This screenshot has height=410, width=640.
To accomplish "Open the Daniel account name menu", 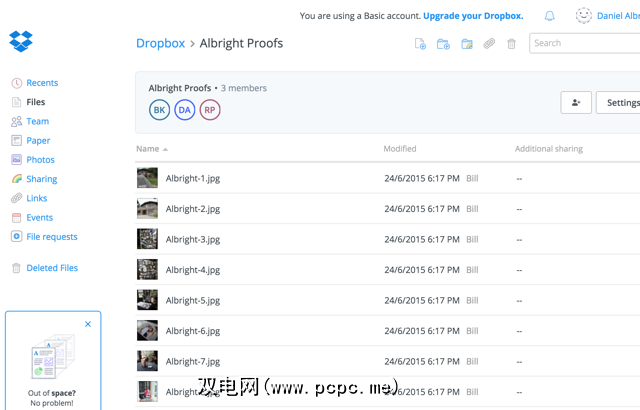I will 618,16.
